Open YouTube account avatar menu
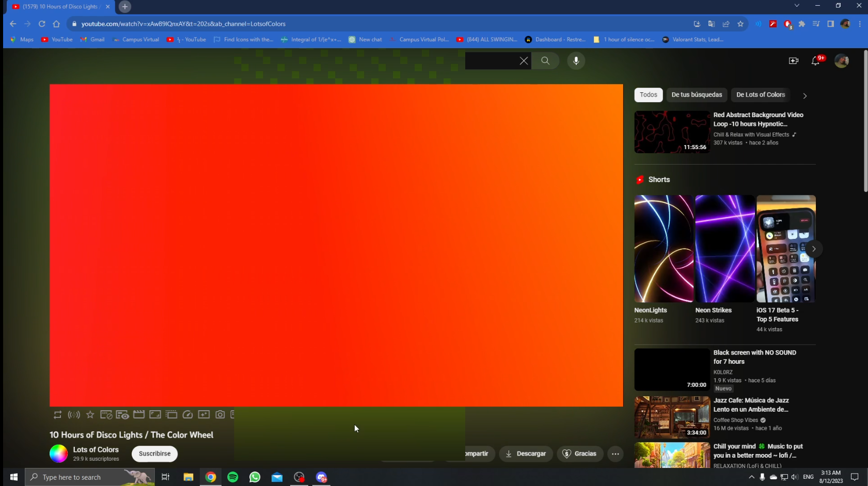868x486 pixels. [x=842, y=61]
